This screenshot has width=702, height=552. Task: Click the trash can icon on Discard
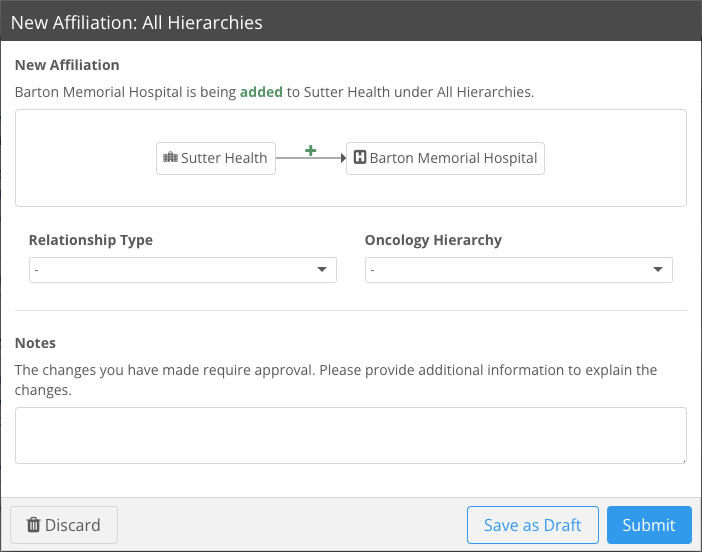(x=33, y=525)
